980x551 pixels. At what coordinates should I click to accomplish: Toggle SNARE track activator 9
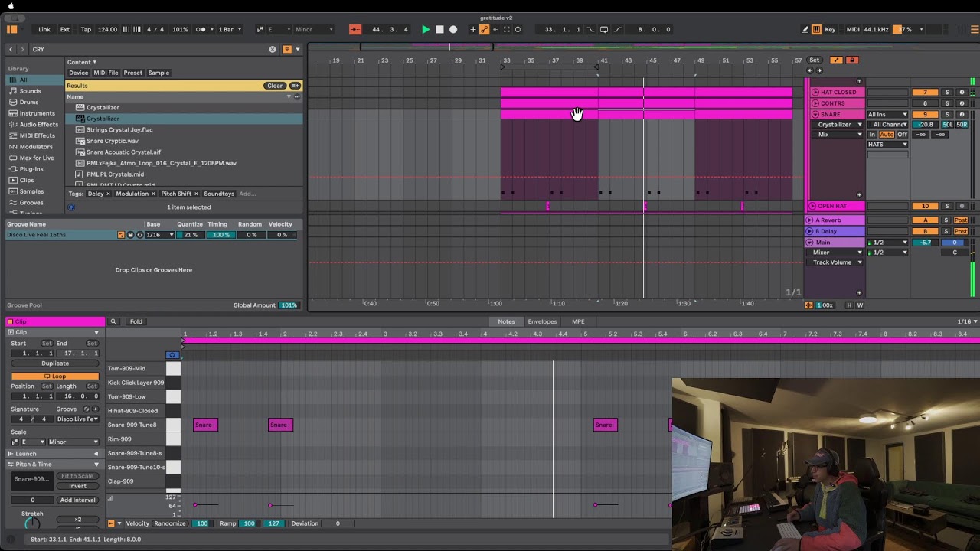pyautogui.click(x=925, y=114)
